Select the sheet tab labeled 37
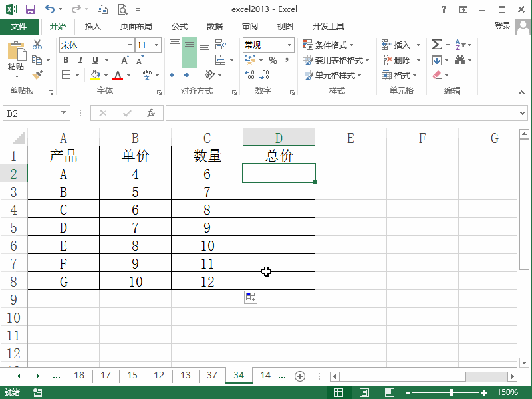This screenshot has height=399, width=532. 211,376
